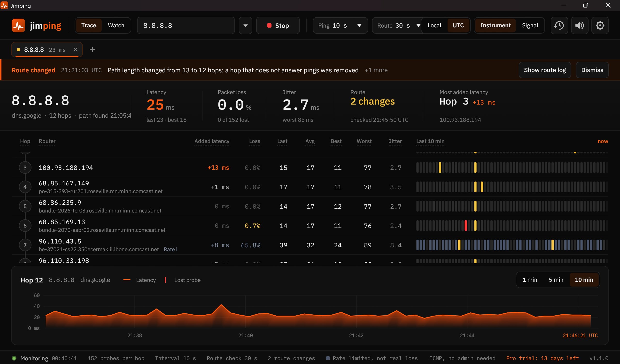
Task: Click the '2 changes' route stat
Action: click(x=372, y=101)
